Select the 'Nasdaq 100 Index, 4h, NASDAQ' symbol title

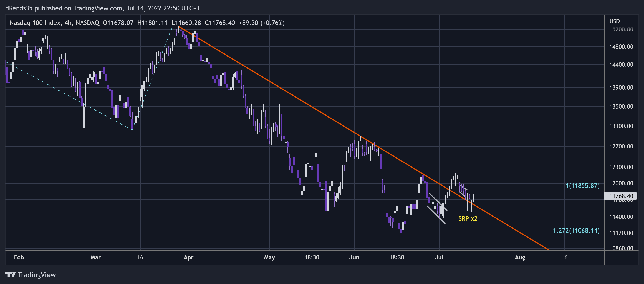coord(54,23)
